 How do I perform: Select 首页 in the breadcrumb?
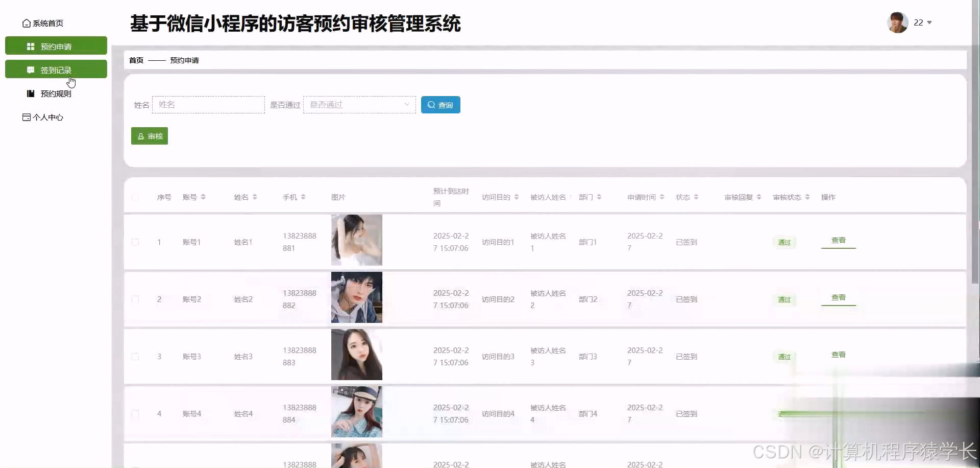tap(136, 60)
